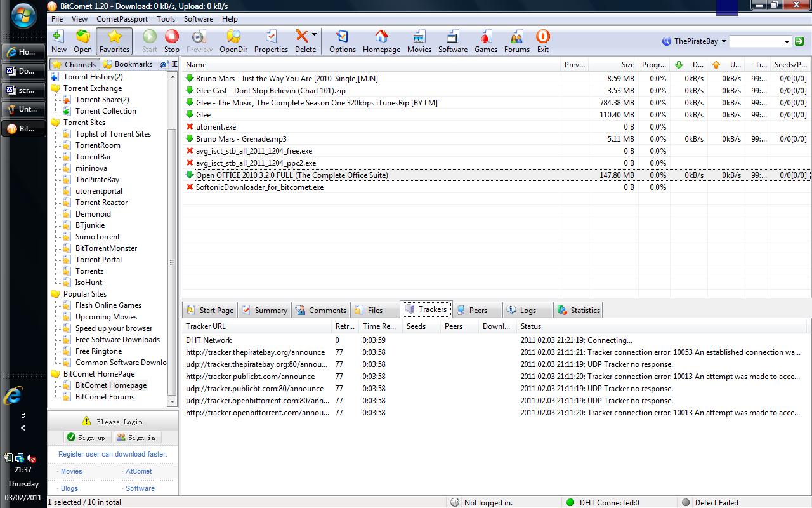Open download folder with the OpenDir icon
This screenshot has height=508, width=812.
233,41
